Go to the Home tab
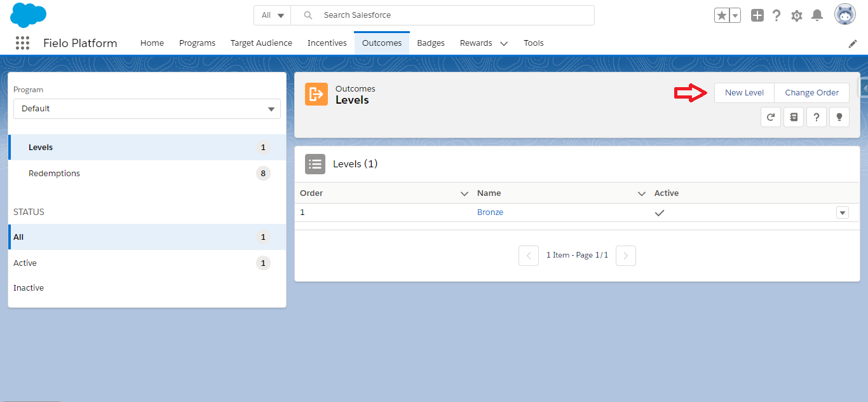Image resolution: width=868 pixels, height=402 pixels. [x=152, y=43]
